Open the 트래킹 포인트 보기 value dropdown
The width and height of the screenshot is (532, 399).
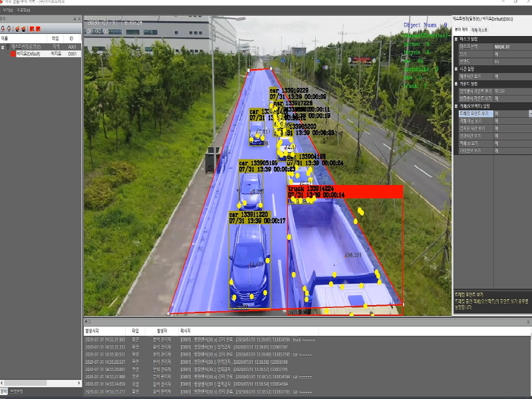pyautogui.click(x=529, y=114)
